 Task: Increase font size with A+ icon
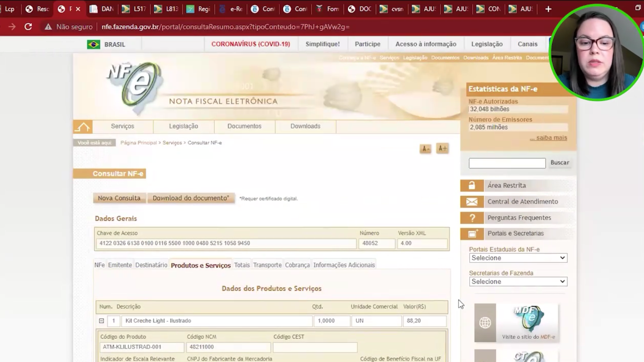[x=443, y=149]
